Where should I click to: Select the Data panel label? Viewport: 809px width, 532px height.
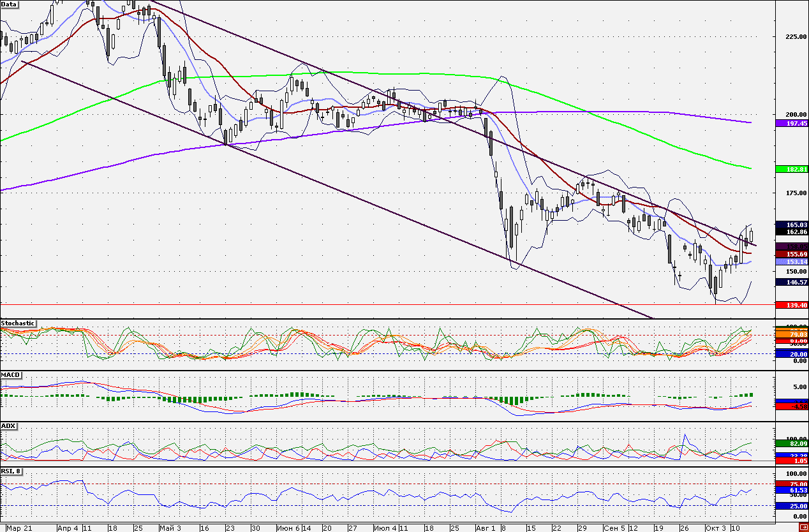point(9,4)
